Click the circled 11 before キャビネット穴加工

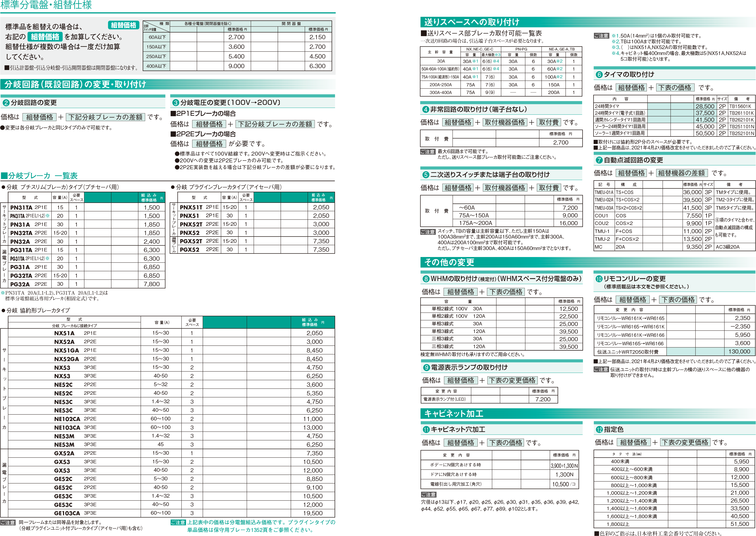point(426,430)
